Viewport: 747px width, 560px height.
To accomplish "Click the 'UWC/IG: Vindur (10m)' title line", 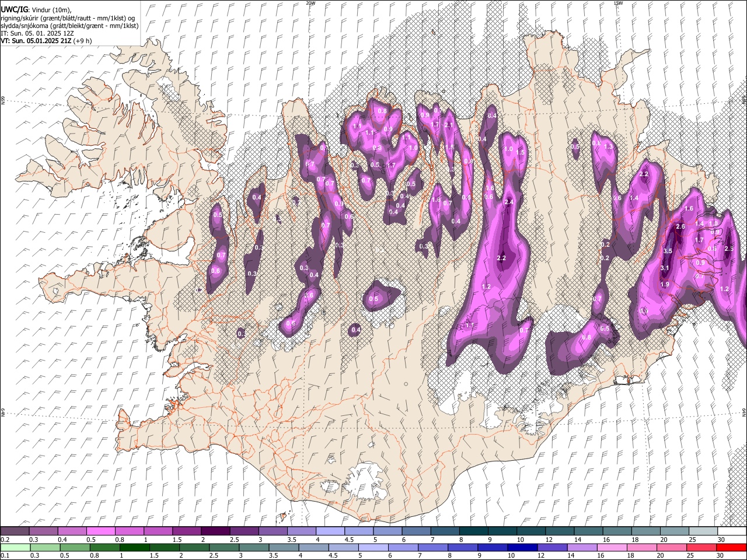I will pos(36,10).
